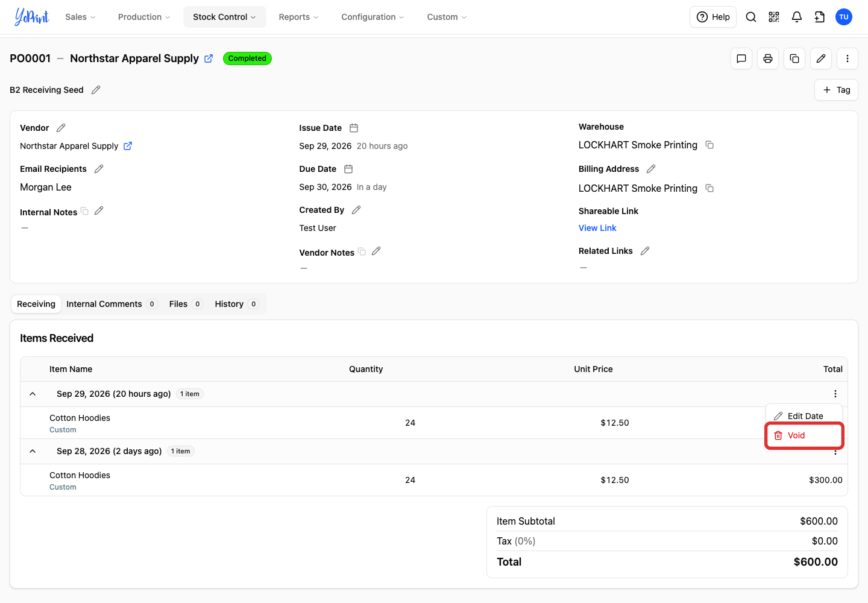The image size is (868, 603).
Task: Open the notifications bell
Action: coord(797,17)
